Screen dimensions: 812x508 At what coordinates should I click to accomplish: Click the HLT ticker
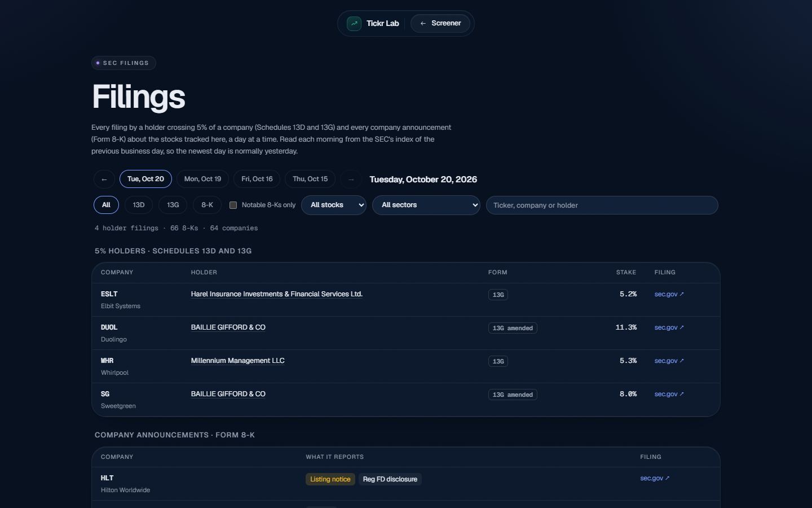(x=107, y=478)
